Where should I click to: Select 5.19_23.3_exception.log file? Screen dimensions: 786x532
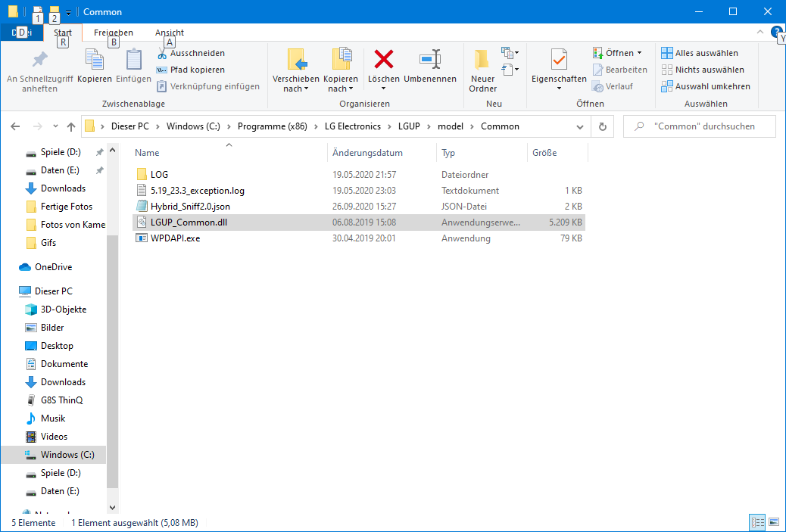tap(358, 191)
